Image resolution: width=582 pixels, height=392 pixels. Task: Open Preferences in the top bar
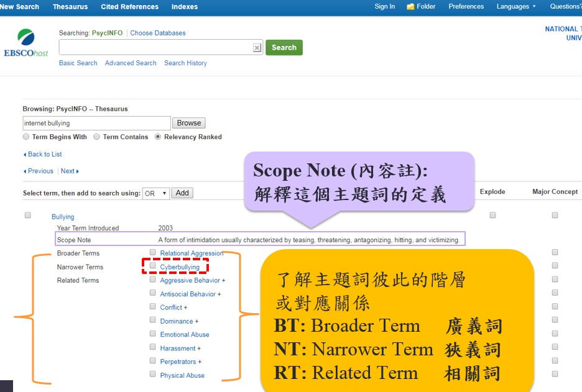(x=466, y=6)
